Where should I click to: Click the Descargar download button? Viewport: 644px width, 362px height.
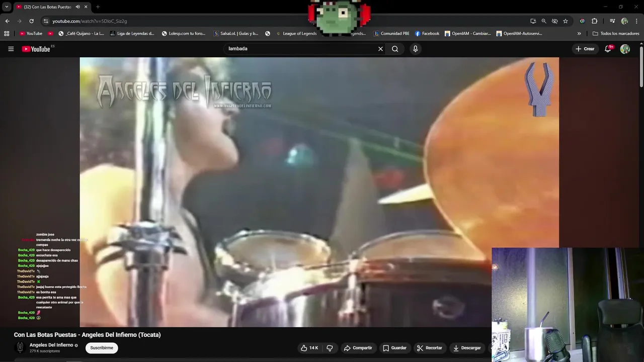(467, 348)
